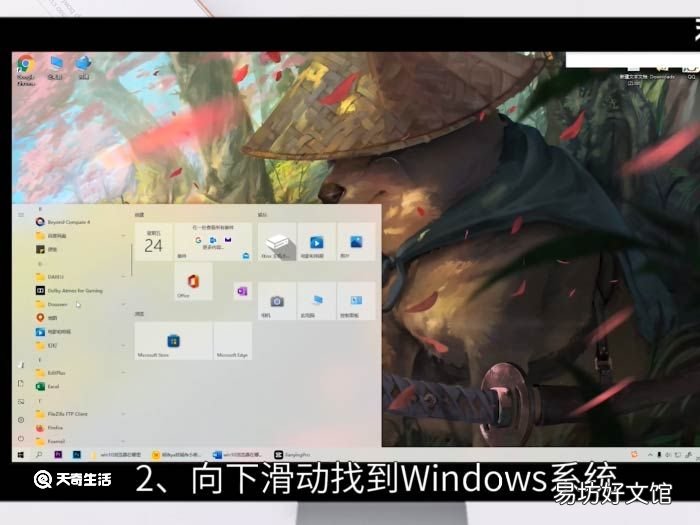The width and height of the screenshot is (700, 525).
Task: Click the app list scrollbar thumb
Action: click(131, 259)
